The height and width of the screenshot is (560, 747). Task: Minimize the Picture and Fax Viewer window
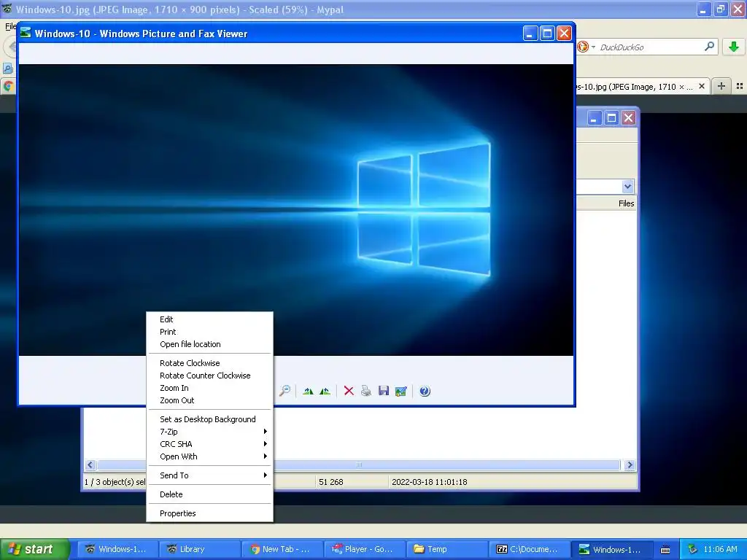pyautogui.click(x=530, y=34)
